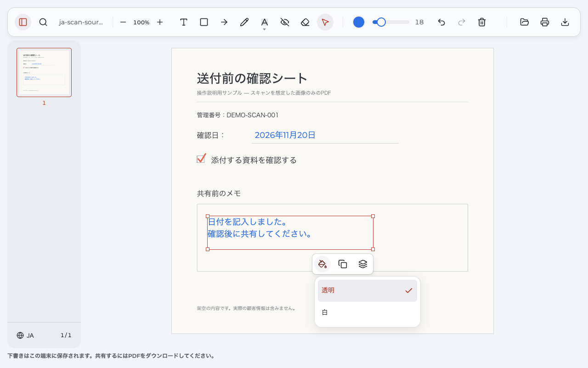Viewport: 588px width, 368px height.
Task: Click the 送付前の確認シート heading
Action: [252, 79]
